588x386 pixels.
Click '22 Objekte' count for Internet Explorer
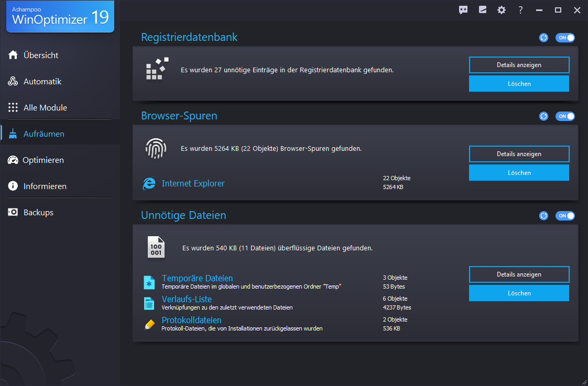[x=397, y=178]
